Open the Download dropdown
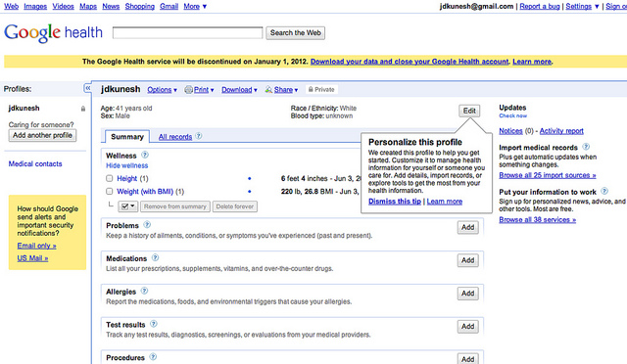Screen dimensions: 627x364 (x=239, y=89)
